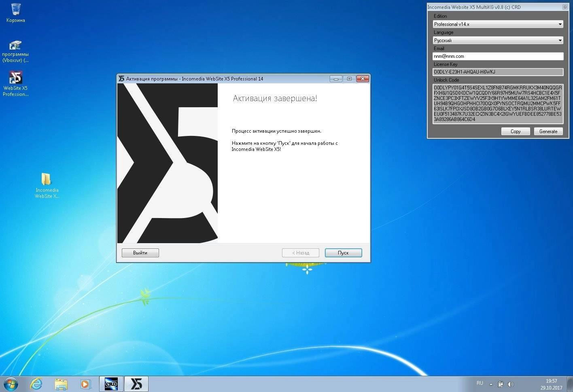Open Windows Media Player taskbar icon

point(85,384)
